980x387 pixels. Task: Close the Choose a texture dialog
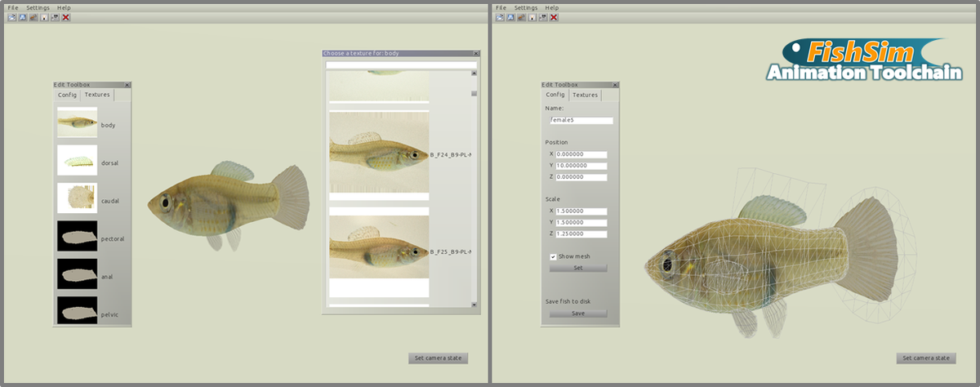(477, 53)
